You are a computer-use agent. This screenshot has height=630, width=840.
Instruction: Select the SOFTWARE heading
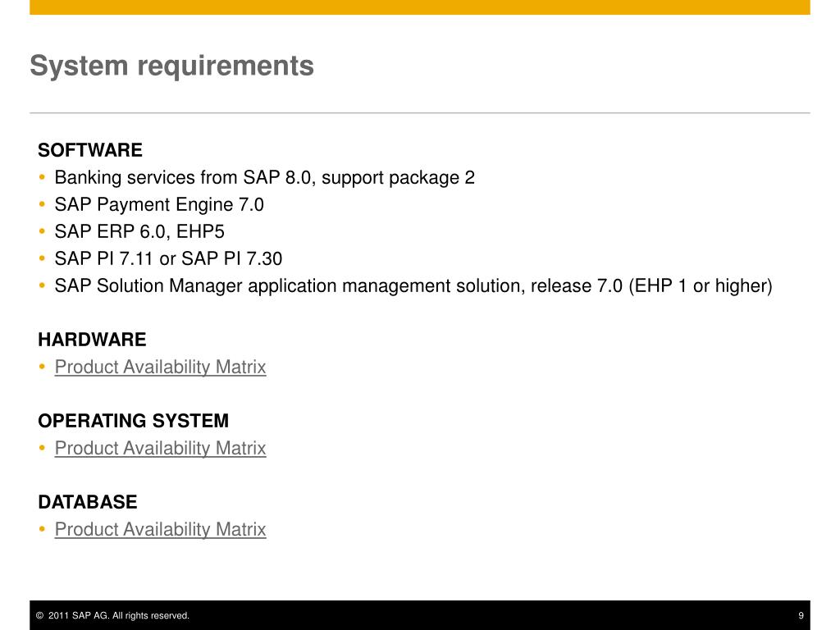tap(90, 150)
